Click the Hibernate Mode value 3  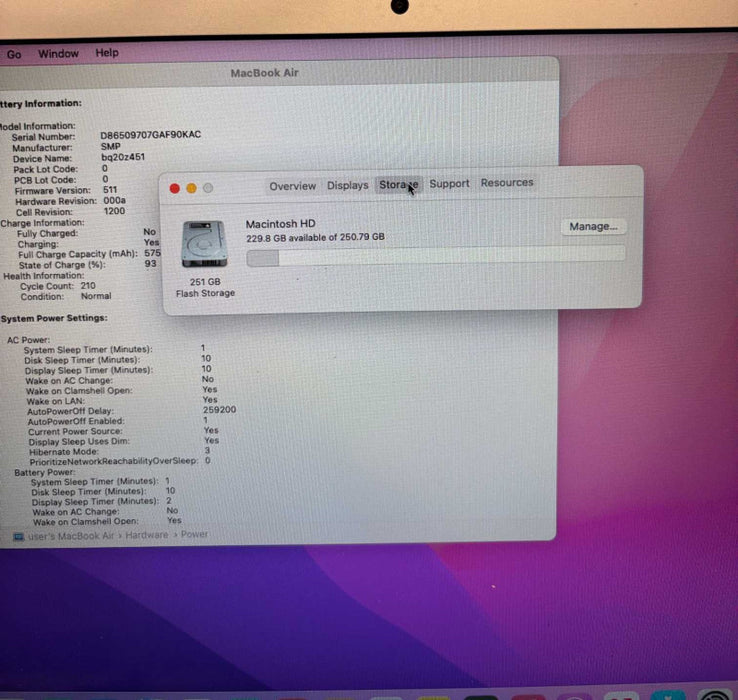tap(207, 451)
